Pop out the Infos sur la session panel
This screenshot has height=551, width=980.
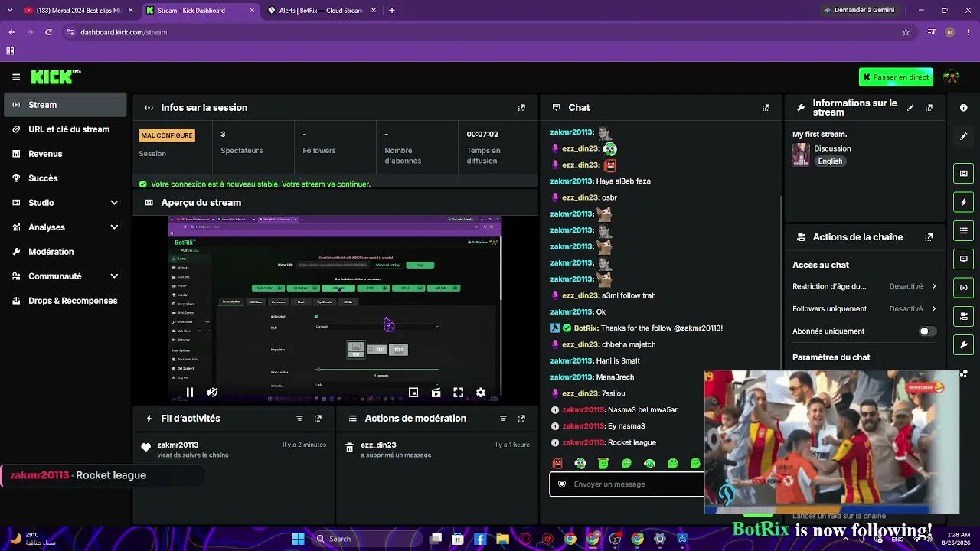coord(521,108)
